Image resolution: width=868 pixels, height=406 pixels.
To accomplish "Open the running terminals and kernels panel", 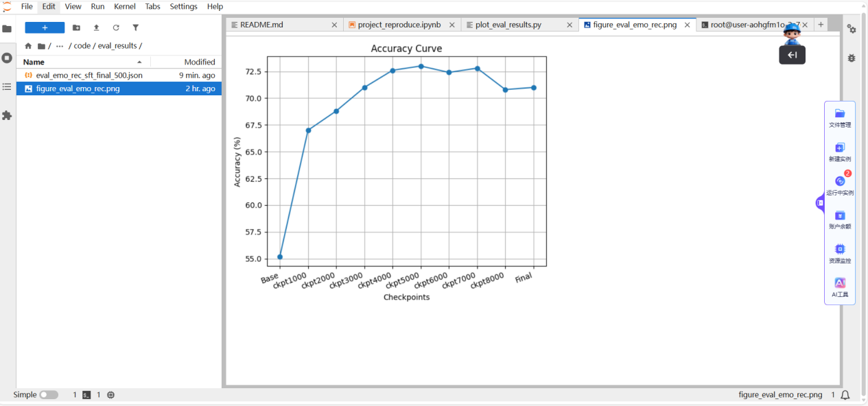I will tap(7, 58).
